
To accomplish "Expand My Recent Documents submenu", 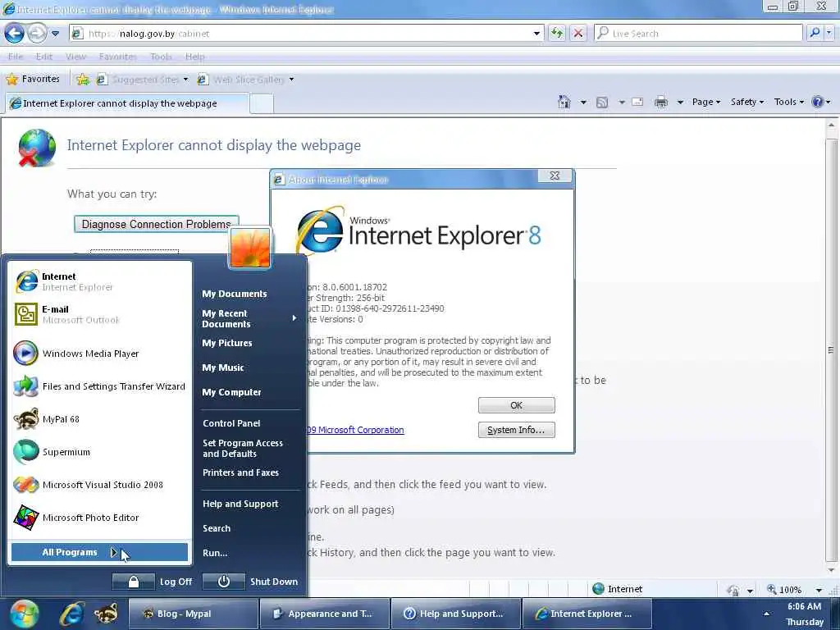I will click(249, 318).
